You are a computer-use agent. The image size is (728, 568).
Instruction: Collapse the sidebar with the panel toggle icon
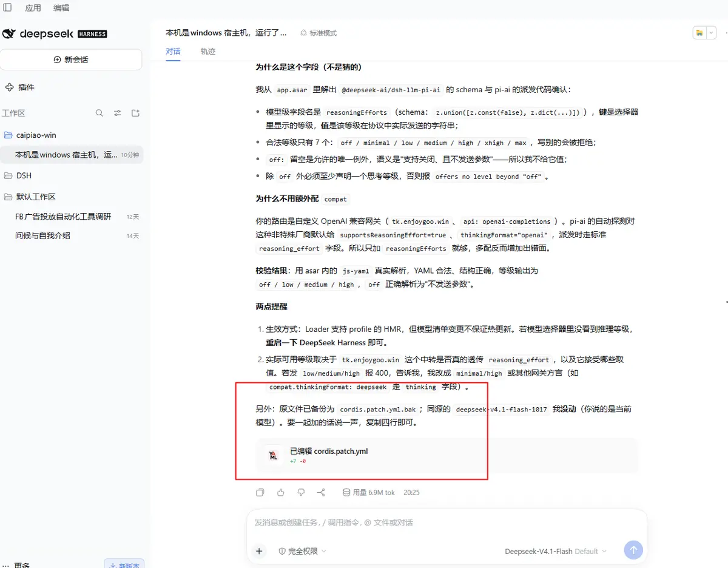click(x=7, y=7)
